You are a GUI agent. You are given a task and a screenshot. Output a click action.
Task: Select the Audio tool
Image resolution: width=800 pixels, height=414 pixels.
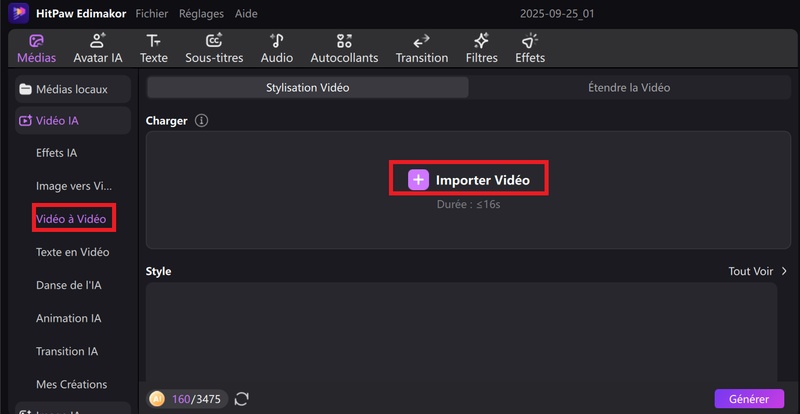point(277,48)
